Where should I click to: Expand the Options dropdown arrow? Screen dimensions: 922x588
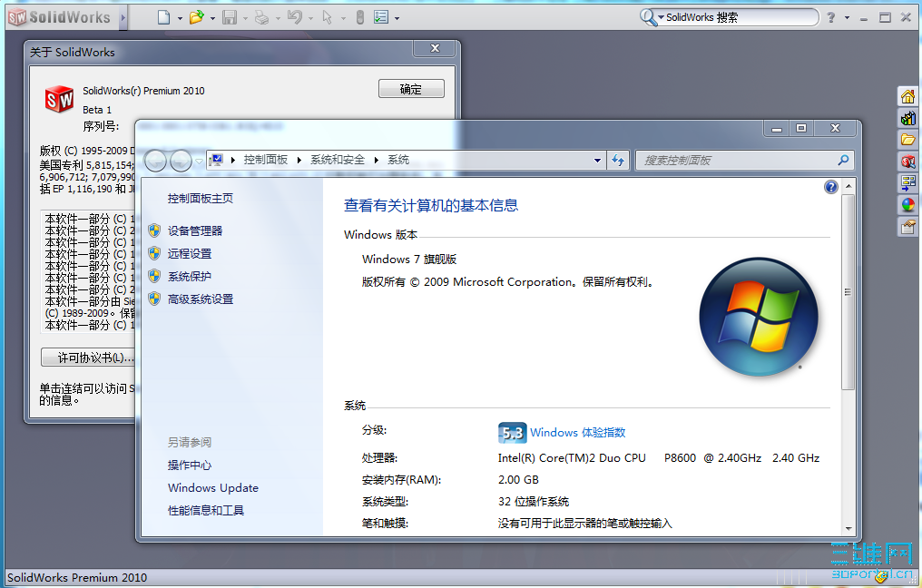pos(397,18)
